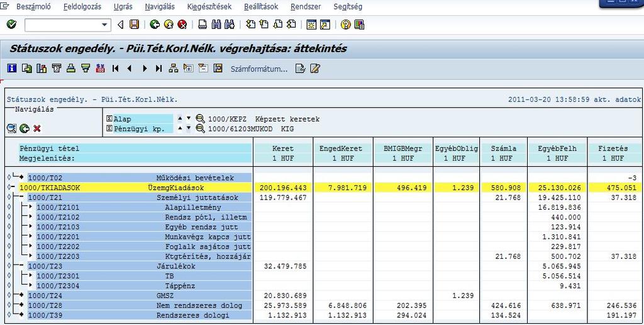
Task: Expand the 1000/T39 Rendszeres dologi node
Action: (x=21, y=315)
